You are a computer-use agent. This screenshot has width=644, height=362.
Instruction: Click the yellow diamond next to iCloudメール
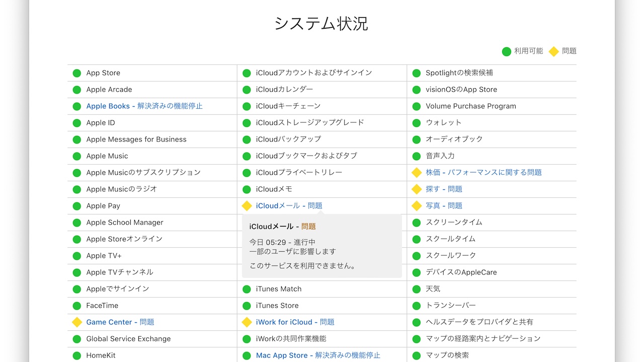click(x=247, y=206)
